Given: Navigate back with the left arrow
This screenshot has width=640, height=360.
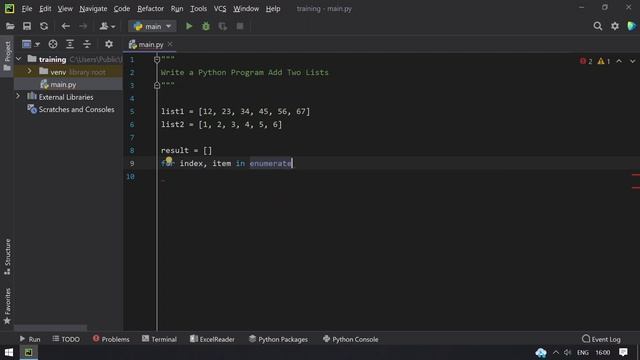Looking at the screenshot, I should [x=65, y=26].
